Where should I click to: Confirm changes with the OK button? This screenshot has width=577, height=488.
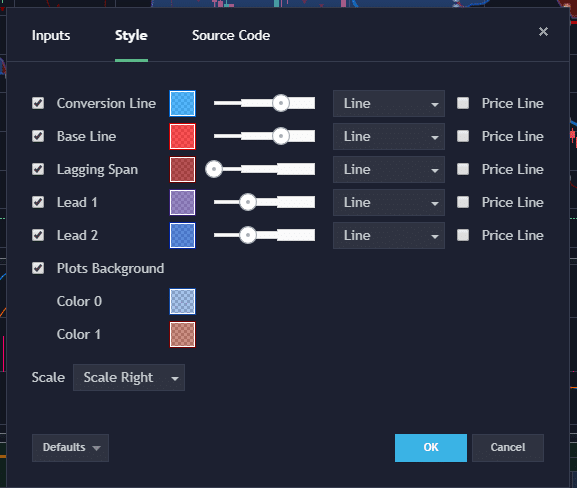(431, 448)
